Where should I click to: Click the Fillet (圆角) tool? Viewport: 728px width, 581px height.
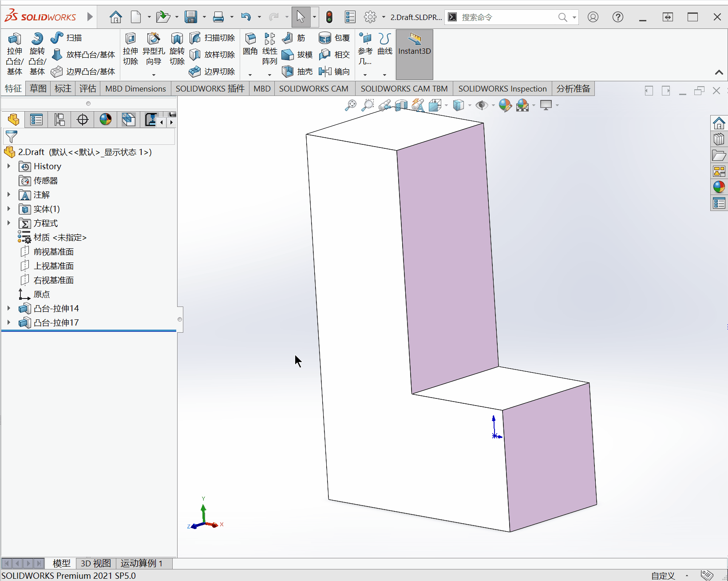[250, 44]
